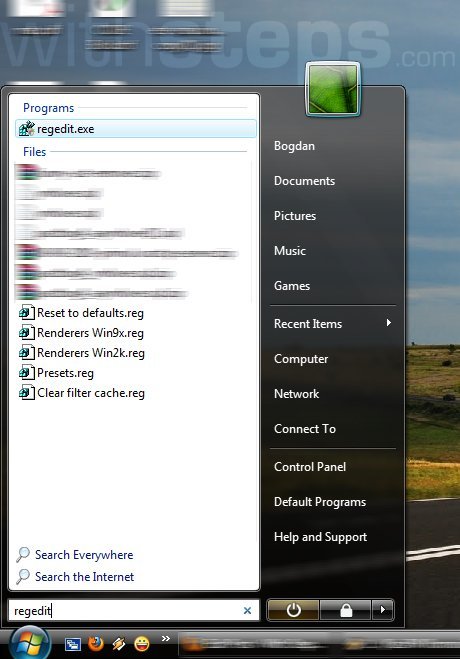The height and width of the screenshot is (659, 460).
Task: Click Search Everywhere magnifier icon
Action: pos(23,555)
